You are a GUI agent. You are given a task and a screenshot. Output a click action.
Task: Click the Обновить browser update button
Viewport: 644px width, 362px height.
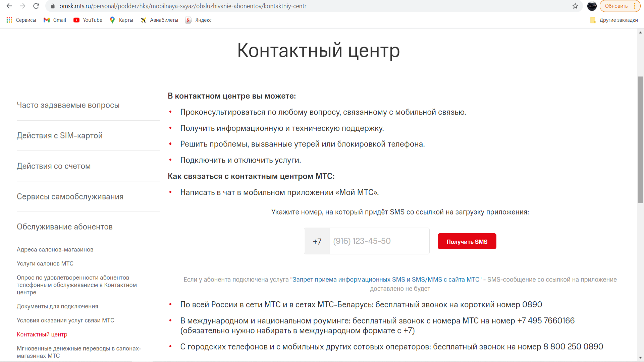click(x=616, y=6)
